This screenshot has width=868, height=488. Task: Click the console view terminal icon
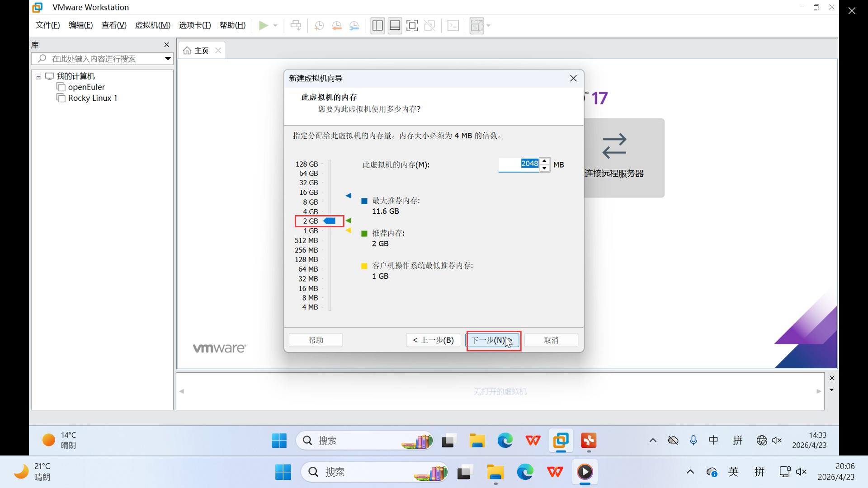453,26
